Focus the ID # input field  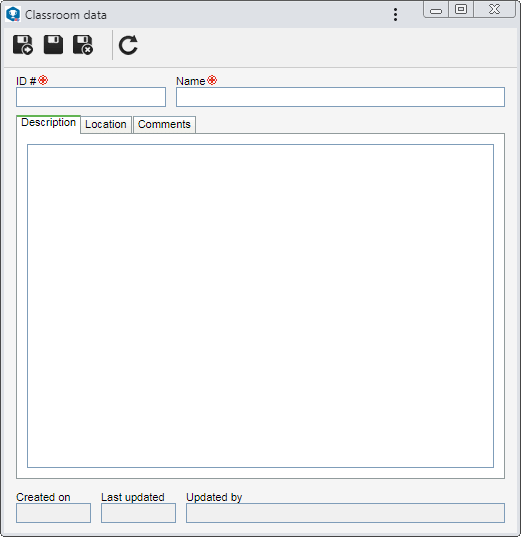[91, 97]
